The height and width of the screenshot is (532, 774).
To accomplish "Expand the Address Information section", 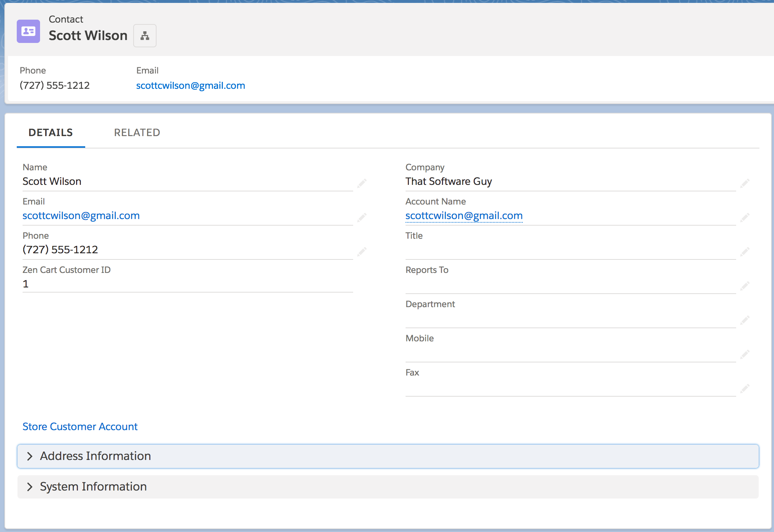I will [388, 456].
